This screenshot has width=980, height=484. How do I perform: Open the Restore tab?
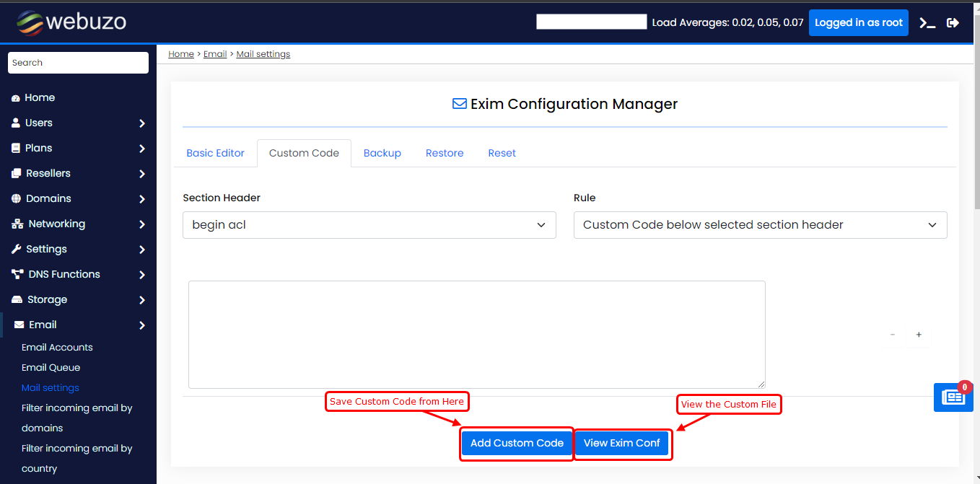click(x=445, y=153)
